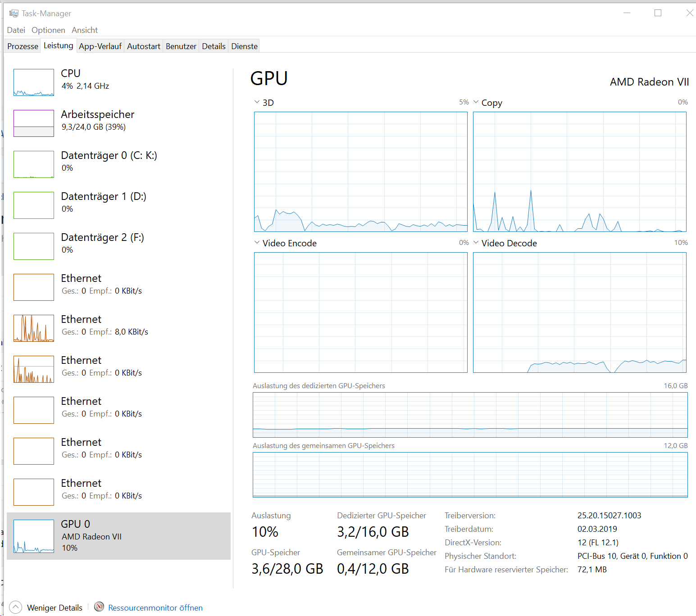Screen dimensions: 696x616
Task: Click the 12,0 GB shared memory scale label
Action: (676, 446)
